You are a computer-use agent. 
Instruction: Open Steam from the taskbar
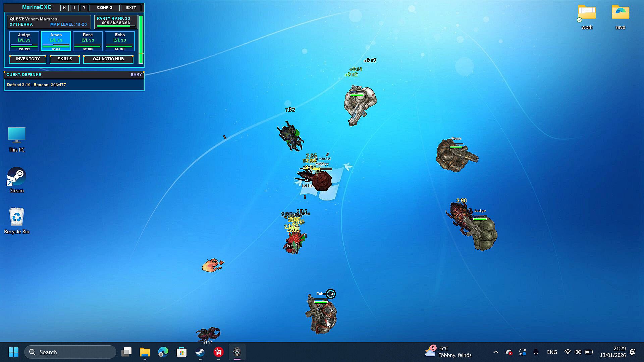tap(200, 352)
